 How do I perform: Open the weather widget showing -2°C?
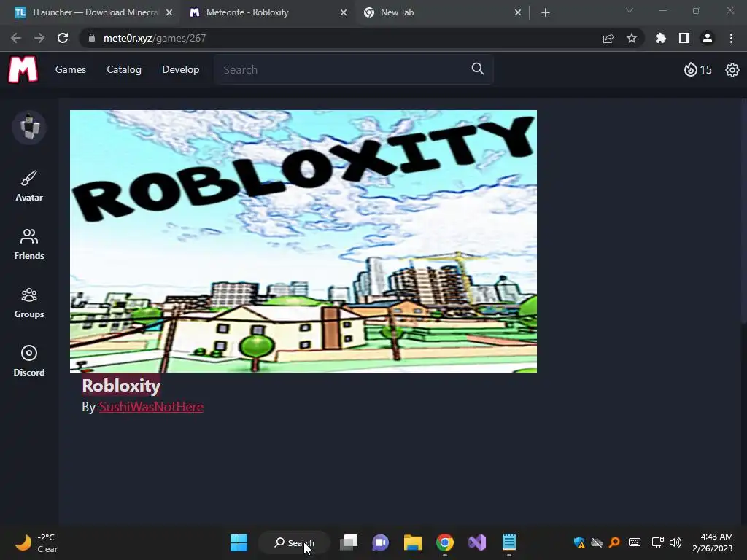click(36, 542)
